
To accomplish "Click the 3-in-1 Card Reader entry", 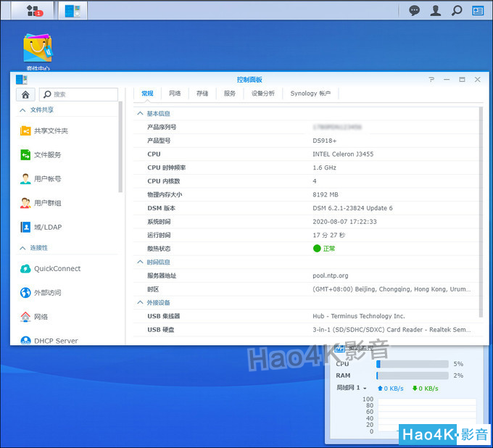I will pos(391,330).
